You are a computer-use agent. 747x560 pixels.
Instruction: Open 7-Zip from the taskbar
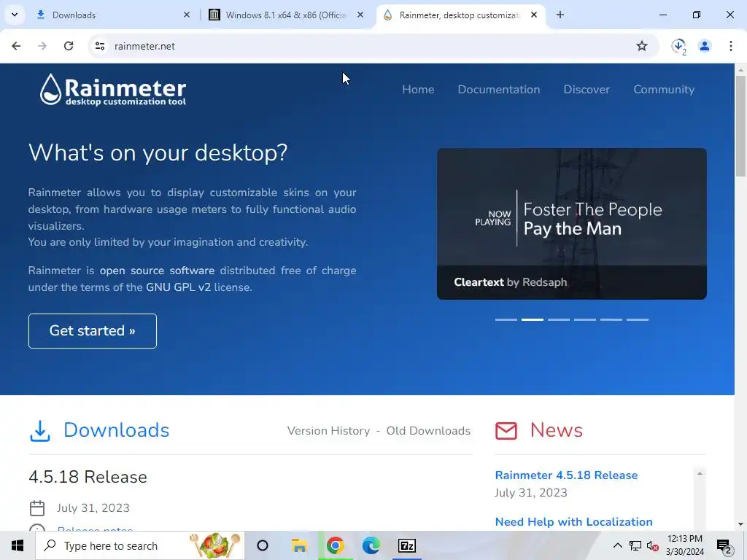pyautogui.click(x=407, y=545)
